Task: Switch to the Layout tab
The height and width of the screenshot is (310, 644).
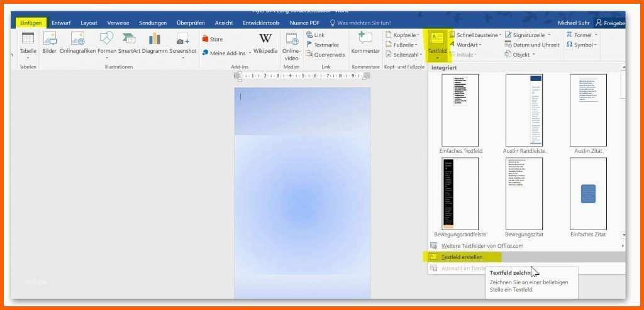Action: click(x=89, y=23)
